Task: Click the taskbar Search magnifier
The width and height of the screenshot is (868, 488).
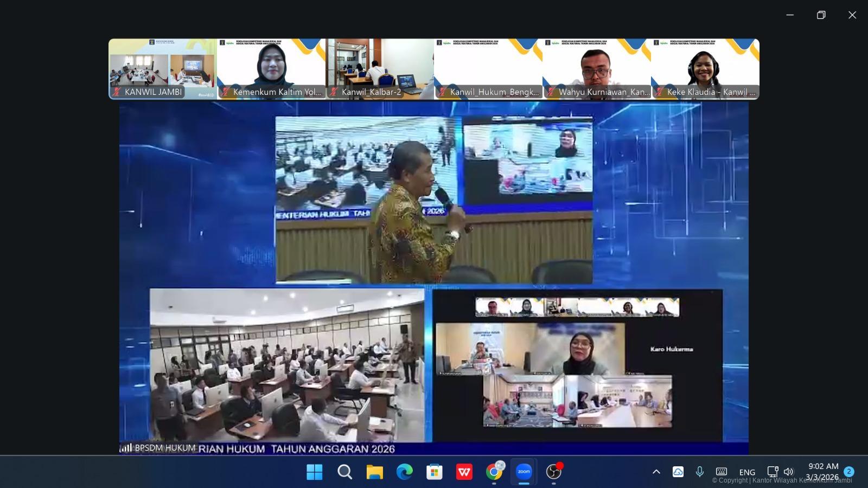Action: pyautogui.click(x=344, y=472)
